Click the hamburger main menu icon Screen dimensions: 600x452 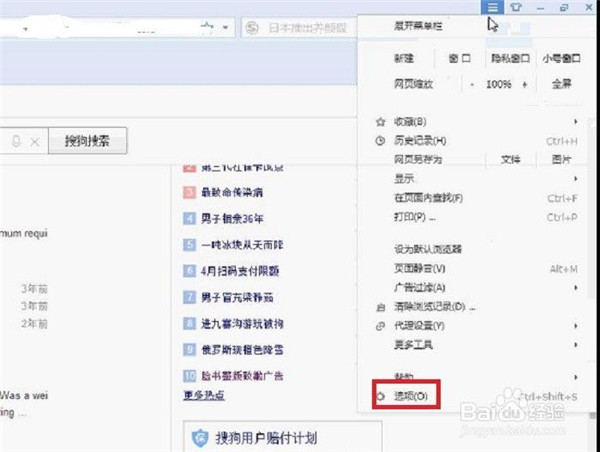click(491, 7)
